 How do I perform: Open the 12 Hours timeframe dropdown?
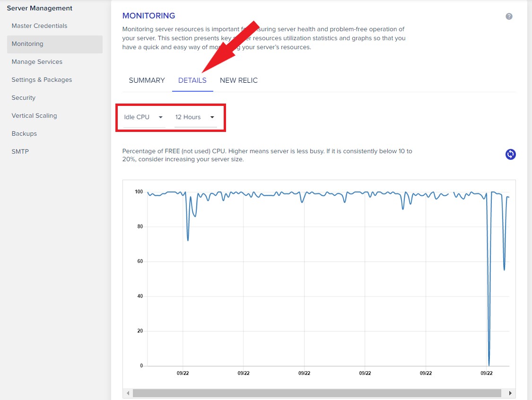(x=195, y=117)
